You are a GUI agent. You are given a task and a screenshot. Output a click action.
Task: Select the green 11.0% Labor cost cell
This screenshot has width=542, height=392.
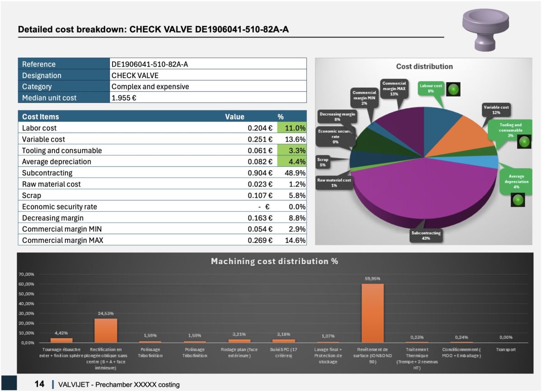(292, 128)
